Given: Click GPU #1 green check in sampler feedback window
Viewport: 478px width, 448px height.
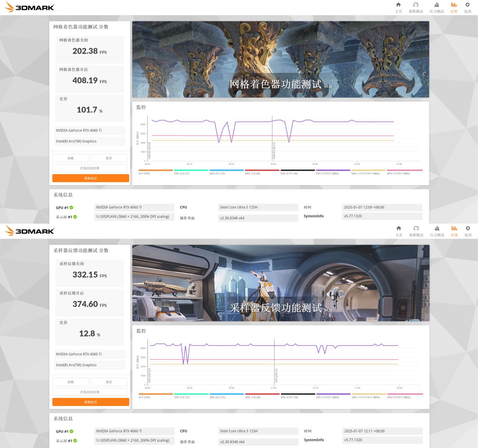Looking at the screenshot, I should 71,431.
